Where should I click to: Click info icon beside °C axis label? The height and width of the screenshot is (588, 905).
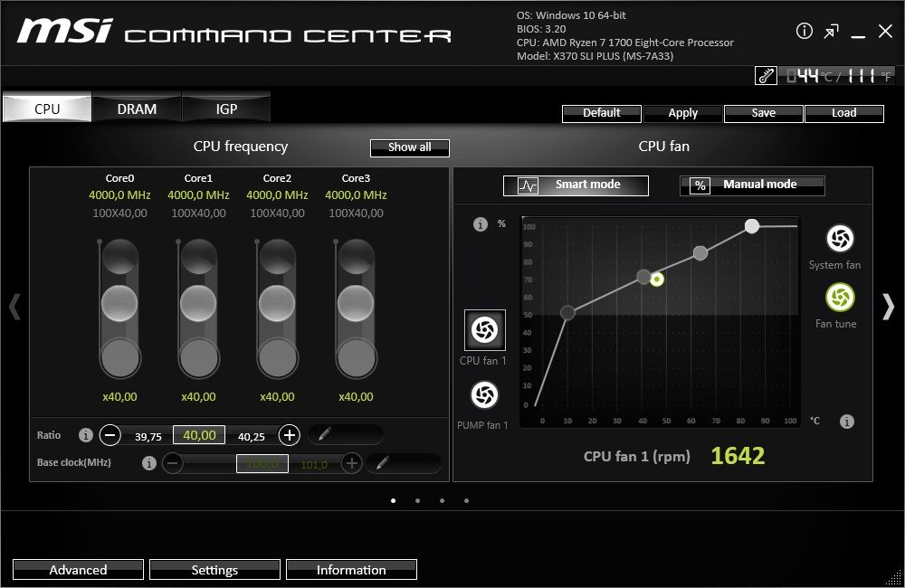pos(847,422)
